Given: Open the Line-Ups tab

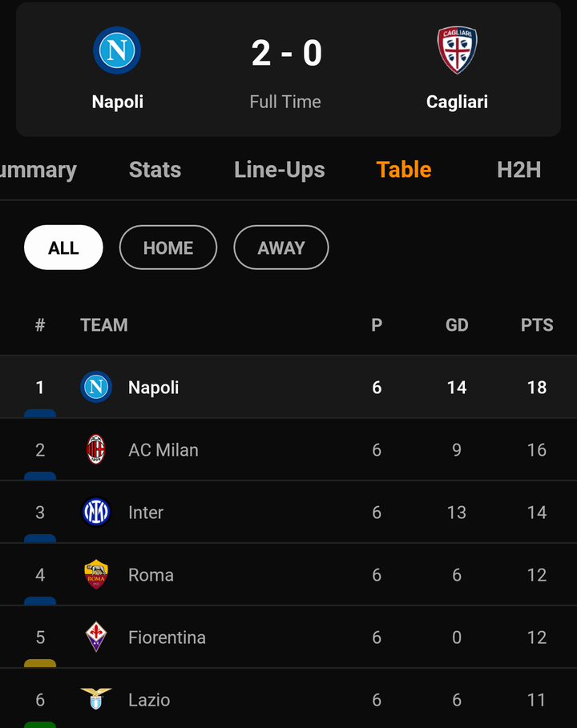Looking at the screenshot, I should point(279,170).
